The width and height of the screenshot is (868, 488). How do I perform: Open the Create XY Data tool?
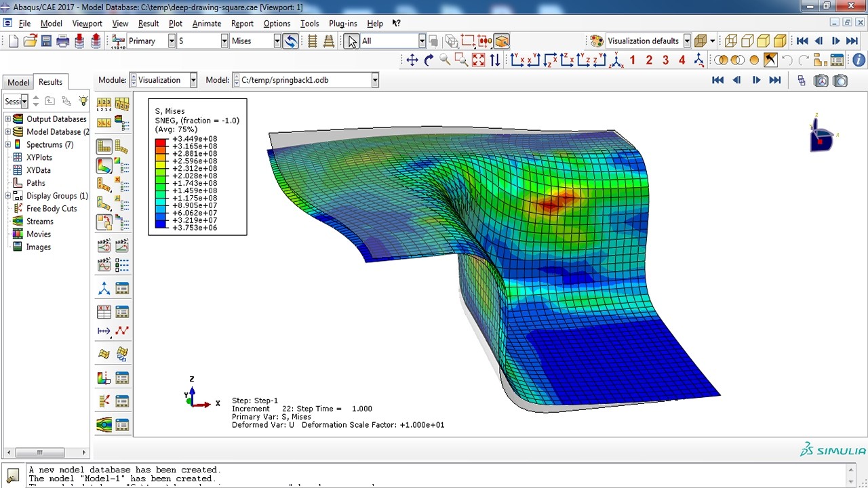(x=104, y=312)
